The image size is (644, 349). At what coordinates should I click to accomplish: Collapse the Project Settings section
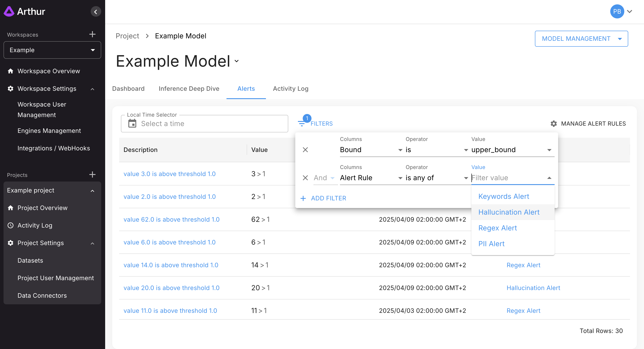92,243
